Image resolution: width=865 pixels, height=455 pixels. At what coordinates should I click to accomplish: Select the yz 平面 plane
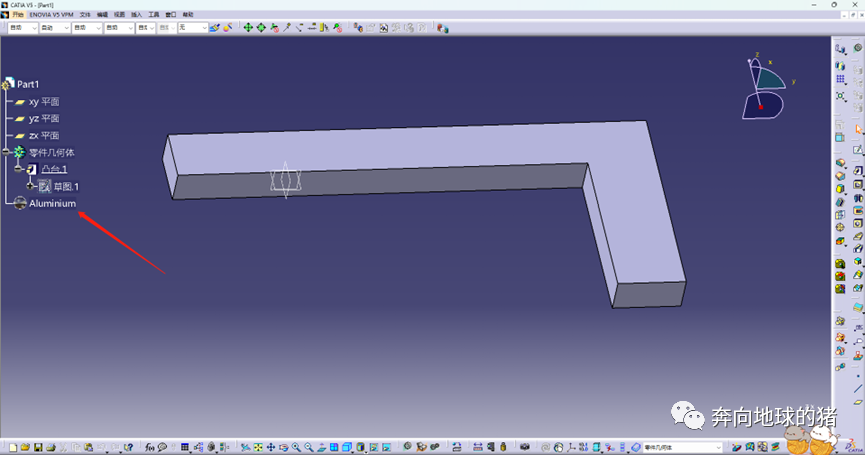point(44,119)
